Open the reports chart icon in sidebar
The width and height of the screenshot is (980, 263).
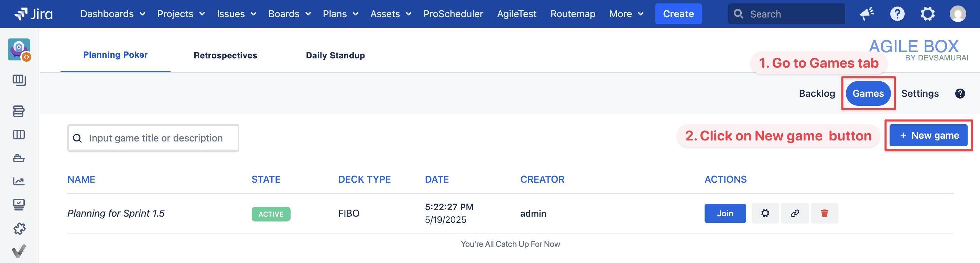(x=19, y=181)
